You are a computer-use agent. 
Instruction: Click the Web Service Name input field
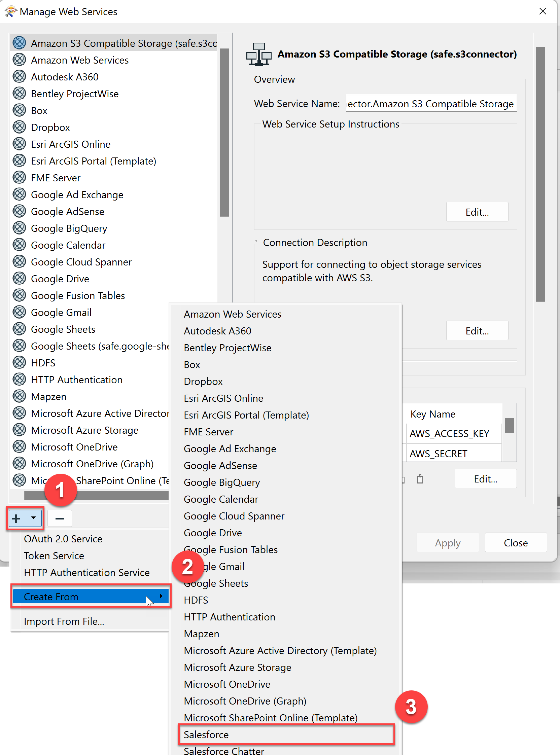click(431, 104)
